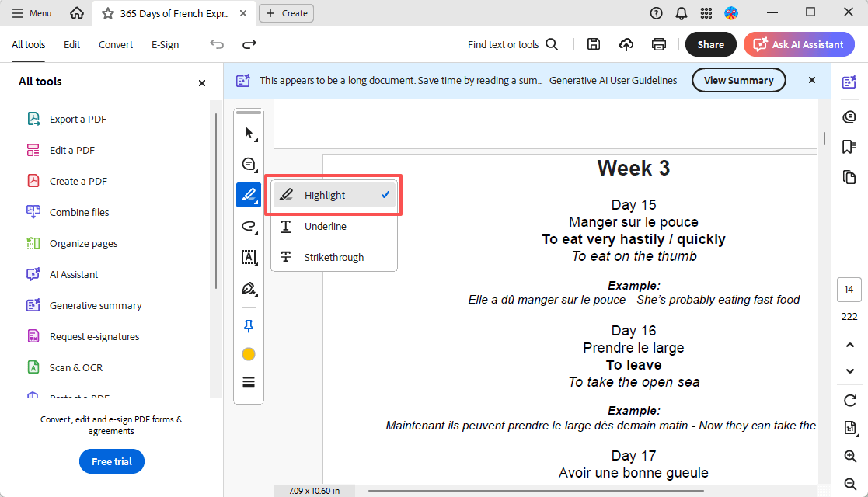The width and height of the screenshot is (868, 497).
Task: Dismiss the long document summary banner
Action: click(x=812, y=80)
